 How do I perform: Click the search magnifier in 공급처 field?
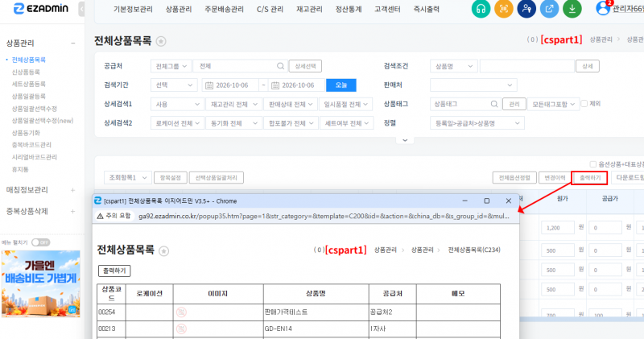tap(280, 66)
